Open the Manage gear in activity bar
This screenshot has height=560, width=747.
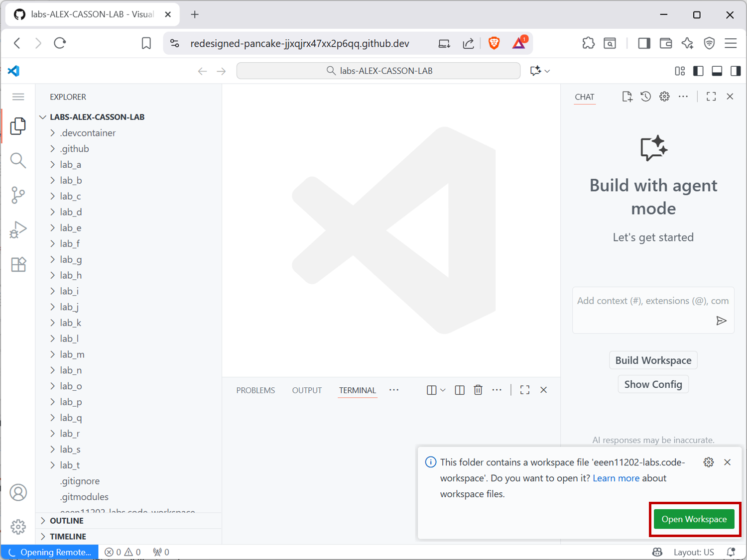coord(18,527)
